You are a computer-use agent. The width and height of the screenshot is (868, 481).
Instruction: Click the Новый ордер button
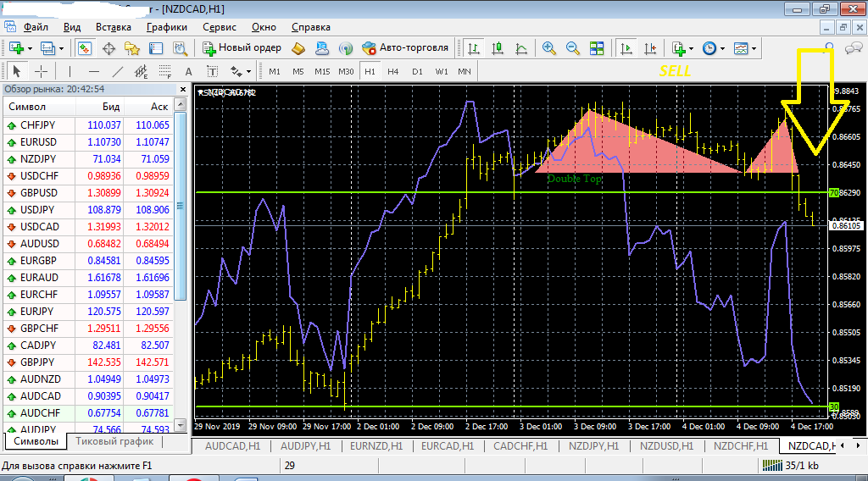coord(241,48)
